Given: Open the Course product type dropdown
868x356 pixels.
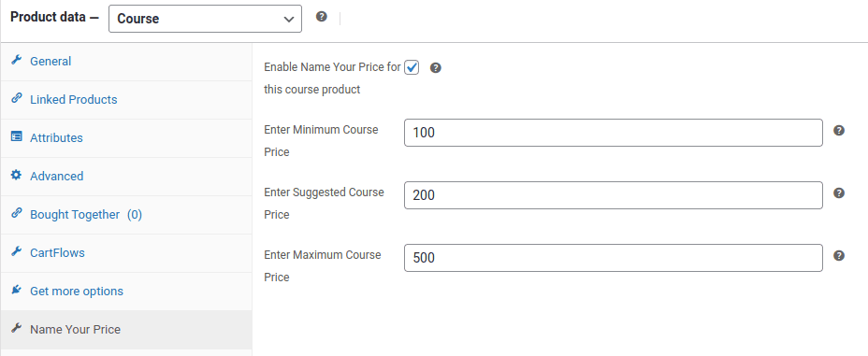Looking at the screenshot, I should point(206,19).
